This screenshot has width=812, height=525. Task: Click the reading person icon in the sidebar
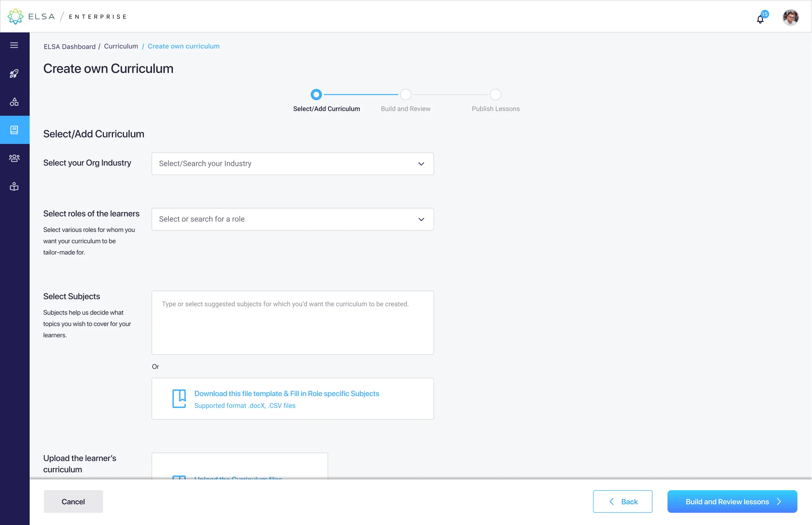[14, 187]
